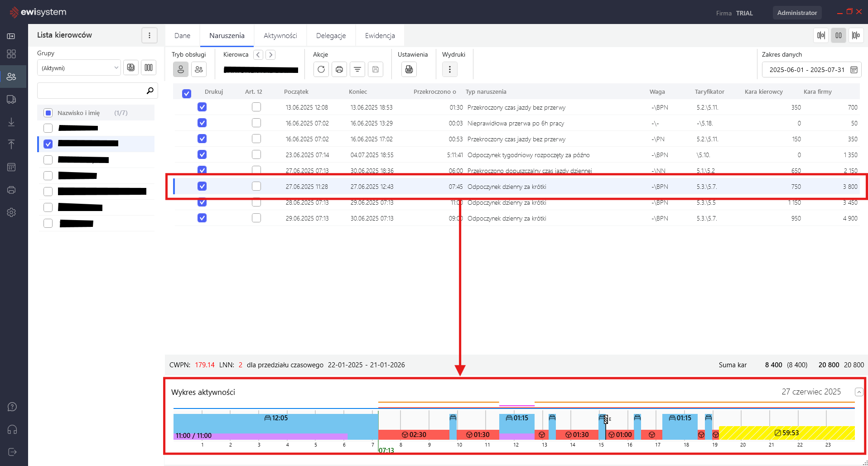Switch to the Aktywności tab

click(280, 36)
